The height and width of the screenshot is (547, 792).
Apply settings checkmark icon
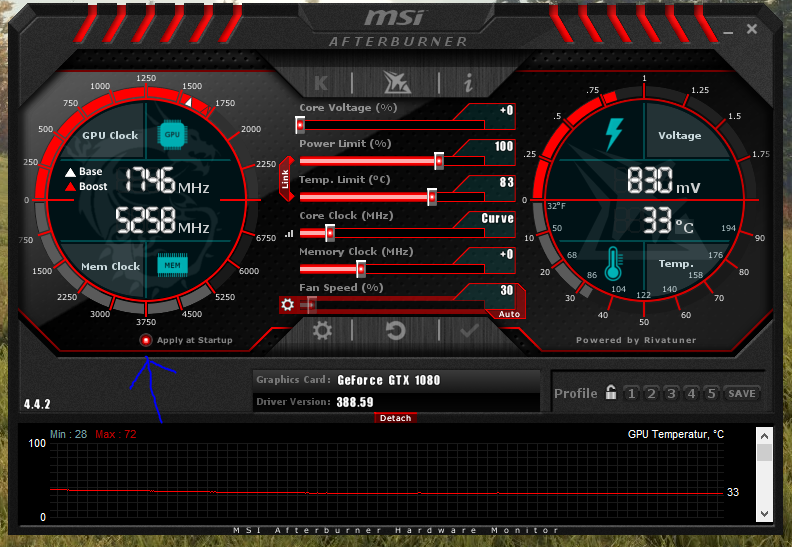pos(469,331)
